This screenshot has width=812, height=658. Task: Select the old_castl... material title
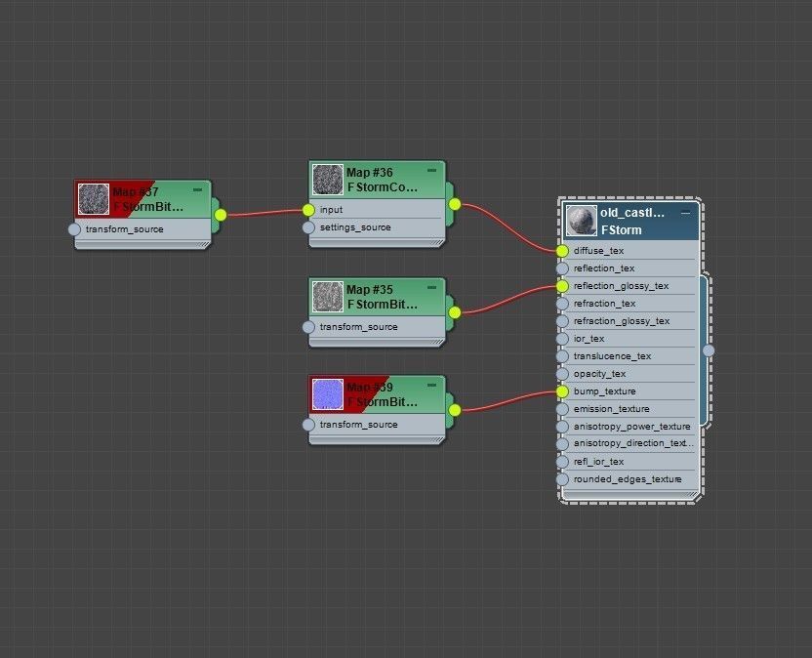(632, 213)
